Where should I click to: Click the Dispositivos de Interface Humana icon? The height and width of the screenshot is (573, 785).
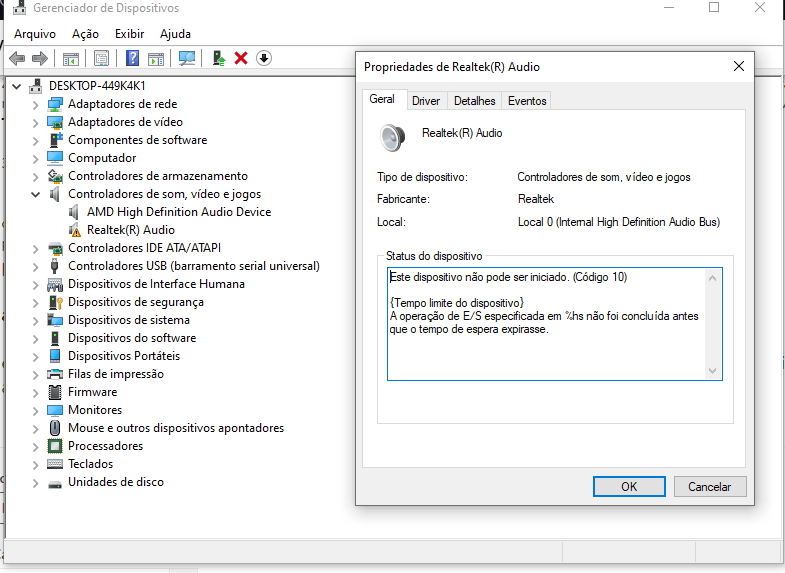click(x=55, y=284)
